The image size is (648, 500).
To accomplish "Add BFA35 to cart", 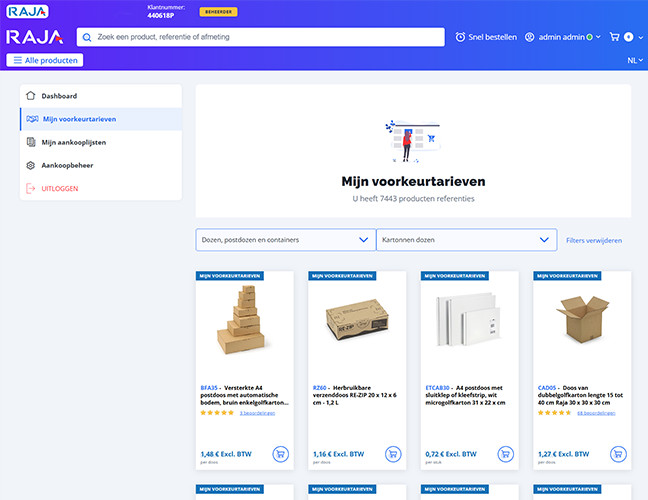I will point(281,454).
